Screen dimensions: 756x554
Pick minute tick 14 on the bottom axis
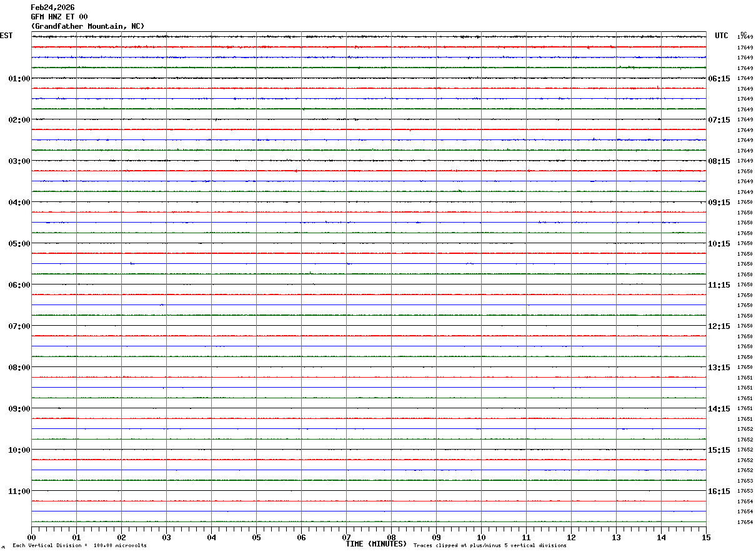point(661,537)
